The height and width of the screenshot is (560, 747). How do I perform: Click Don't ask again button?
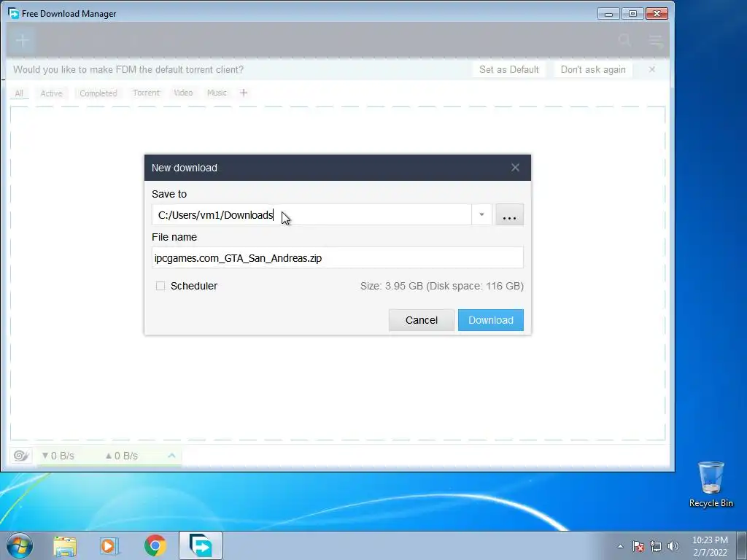[593, 69]
